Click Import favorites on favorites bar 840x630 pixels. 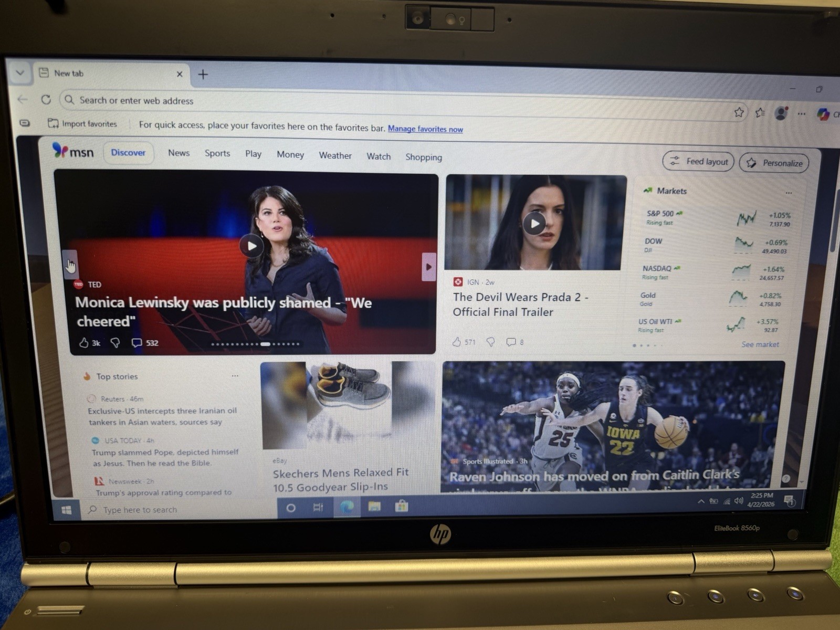(x=82, y=123)
